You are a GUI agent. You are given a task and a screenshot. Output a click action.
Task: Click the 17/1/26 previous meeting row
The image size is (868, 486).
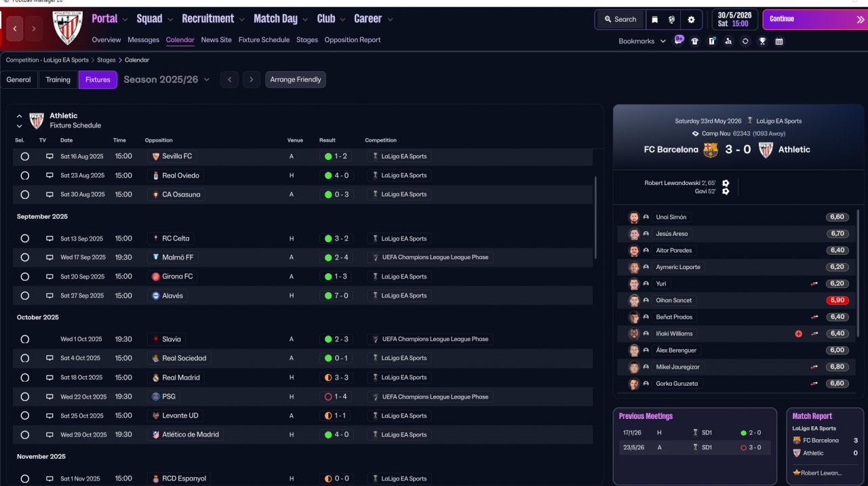pos(695,432)
